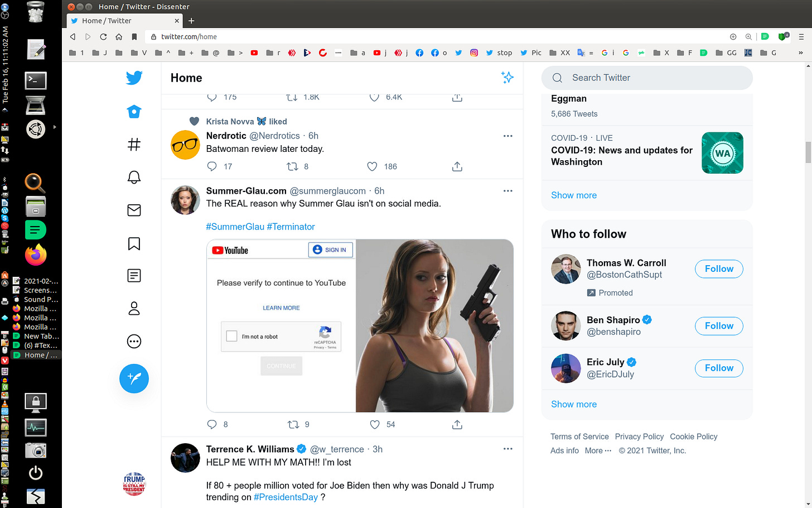Click the #Terminator hashtag
This screenshot has width=812, height=508.
(291, 227)
